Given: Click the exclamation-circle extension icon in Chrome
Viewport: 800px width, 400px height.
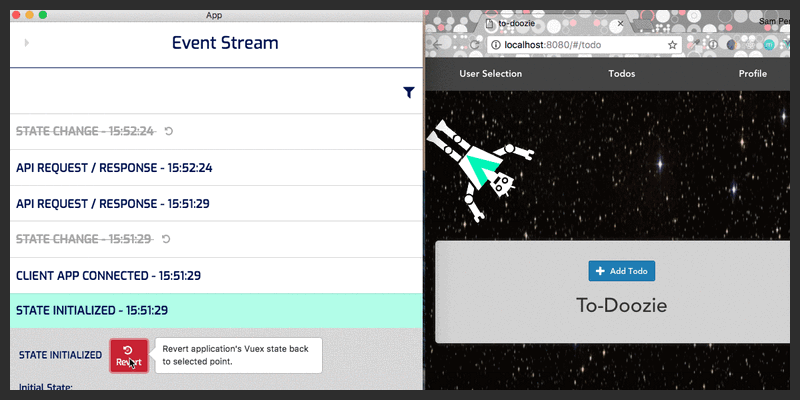Looking at the screenshot, I should (713, 44).
